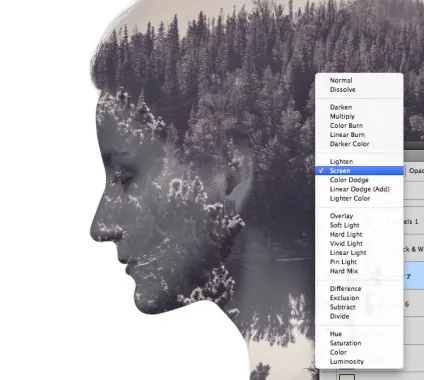The height and width of the screenshot is (380, 424).
Task: Select the highlighted layer ending in 7
Action: coord(413,276)
